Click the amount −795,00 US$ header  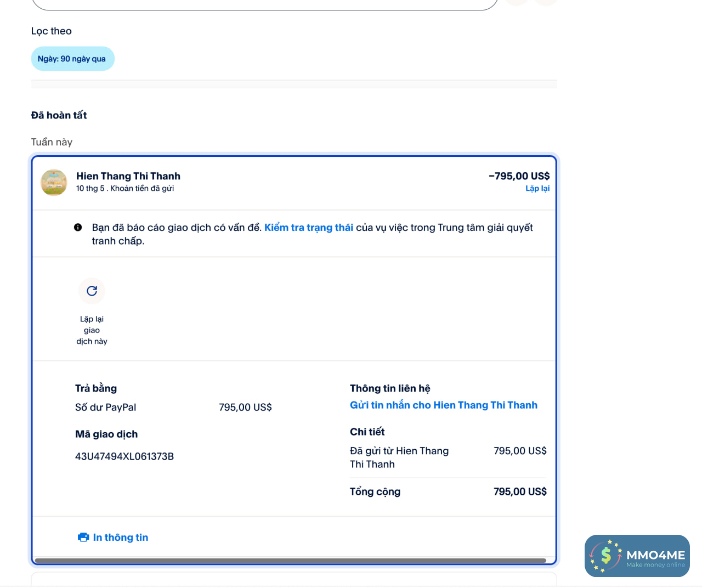[x=519, y=176]
